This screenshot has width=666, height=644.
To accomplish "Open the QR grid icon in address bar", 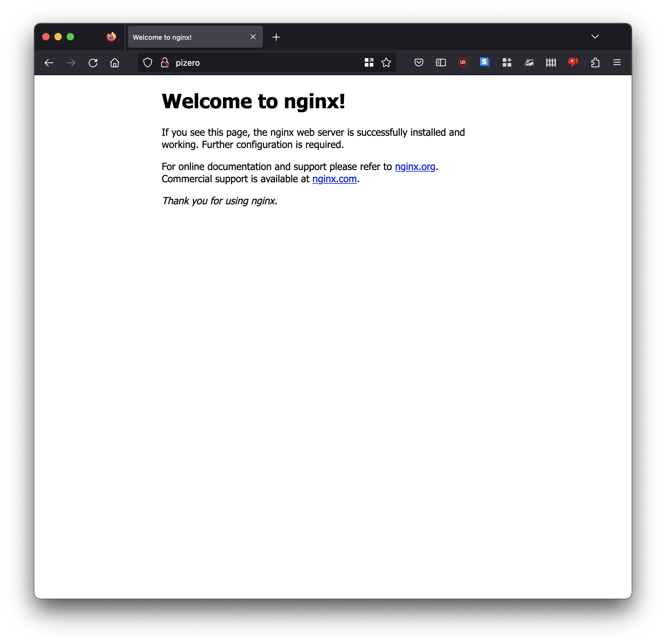I will click(x=369, y=62).
